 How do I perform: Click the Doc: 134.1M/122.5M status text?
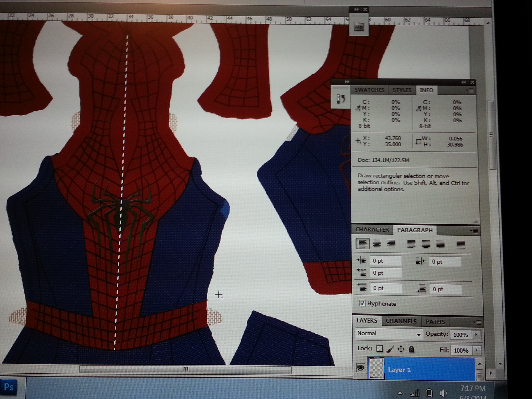click(x=383, y=160)
